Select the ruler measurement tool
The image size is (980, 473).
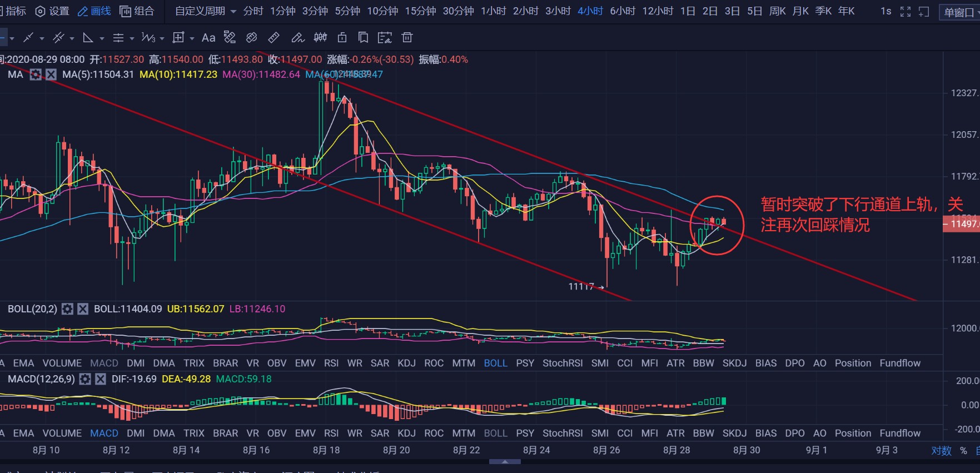coord(274,38)
